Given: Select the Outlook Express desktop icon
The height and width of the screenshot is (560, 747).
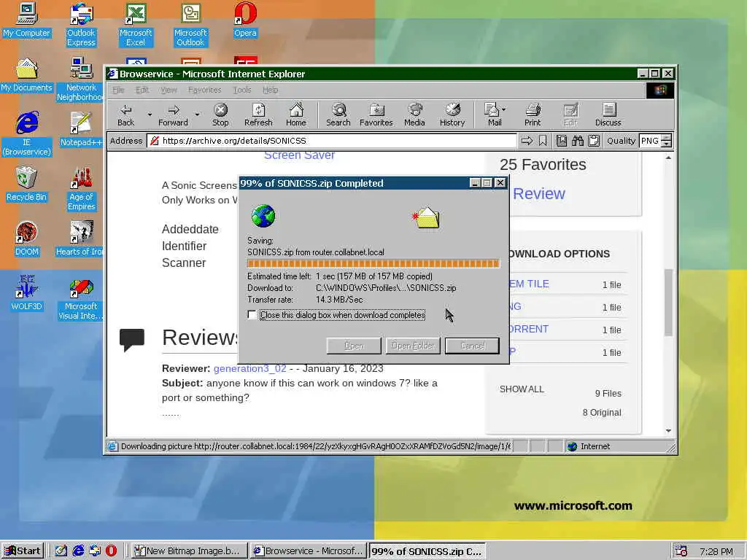Looking at the screenshot, I should click(81, 25).
